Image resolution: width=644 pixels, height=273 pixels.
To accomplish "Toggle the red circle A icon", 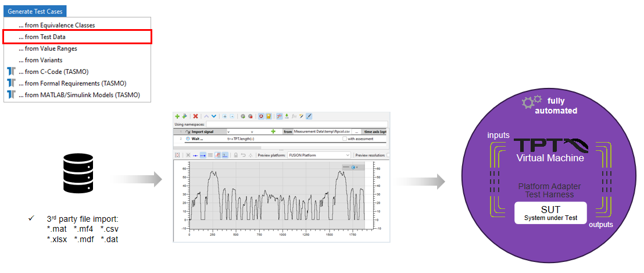I will (261, 116).
